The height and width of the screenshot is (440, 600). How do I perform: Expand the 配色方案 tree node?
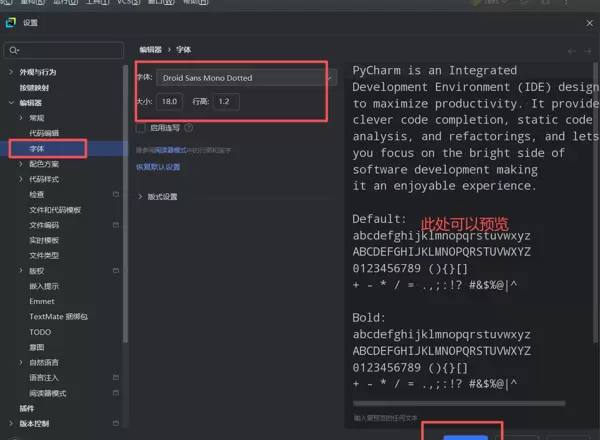[x=21, y=164]
